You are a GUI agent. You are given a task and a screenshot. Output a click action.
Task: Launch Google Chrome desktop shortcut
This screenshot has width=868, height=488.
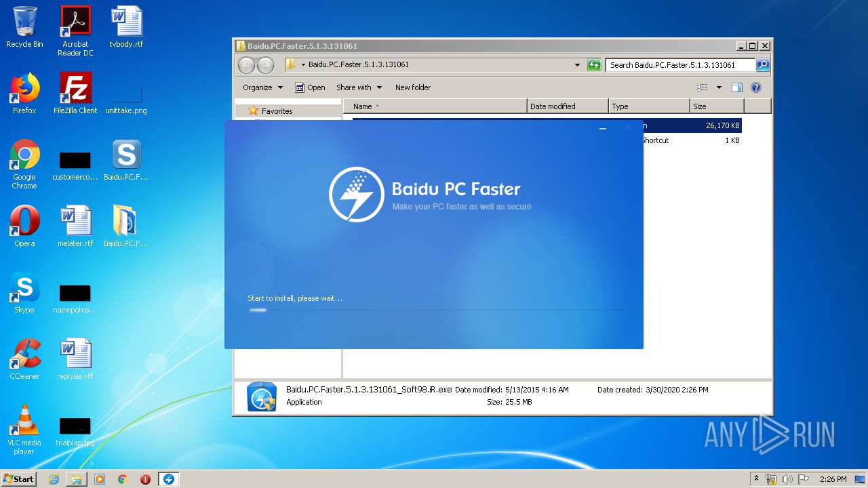24,164
